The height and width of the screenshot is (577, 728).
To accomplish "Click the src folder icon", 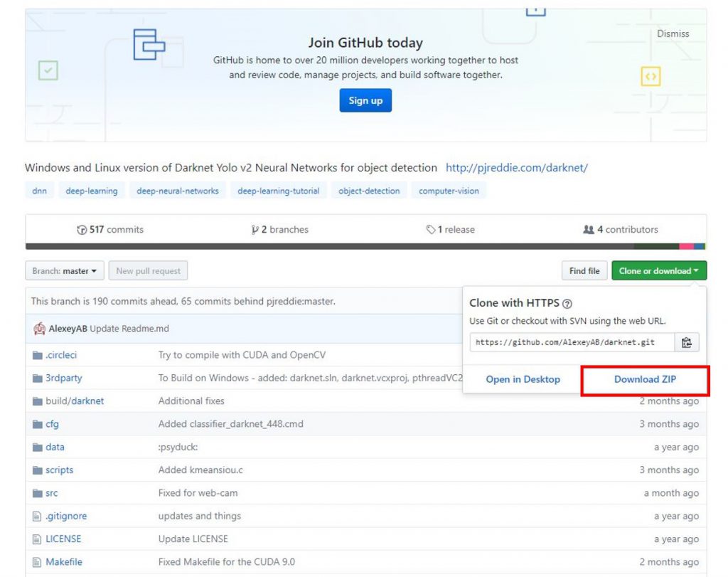I will pos(38,493).
